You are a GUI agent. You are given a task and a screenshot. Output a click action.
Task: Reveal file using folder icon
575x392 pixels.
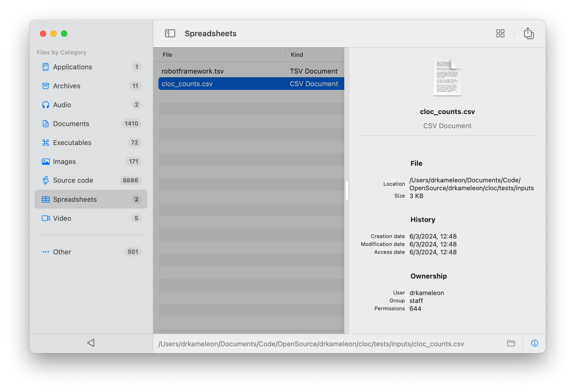click(x=511, y=343)
